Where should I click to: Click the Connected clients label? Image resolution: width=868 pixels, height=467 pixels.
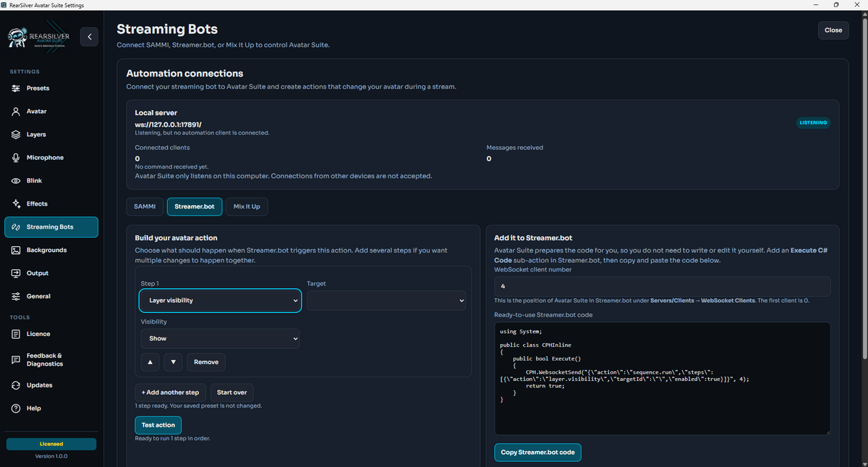(163, 148)
